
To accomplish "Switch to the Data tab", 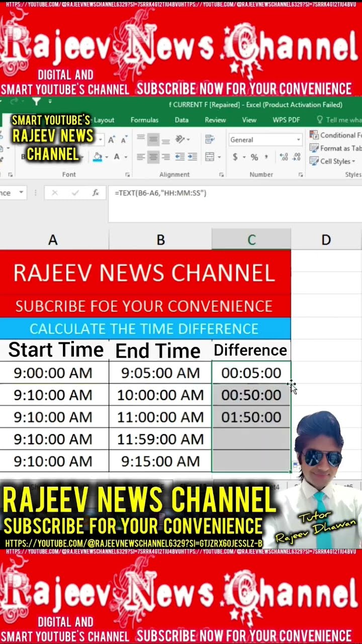I will (x=182, y=120).
